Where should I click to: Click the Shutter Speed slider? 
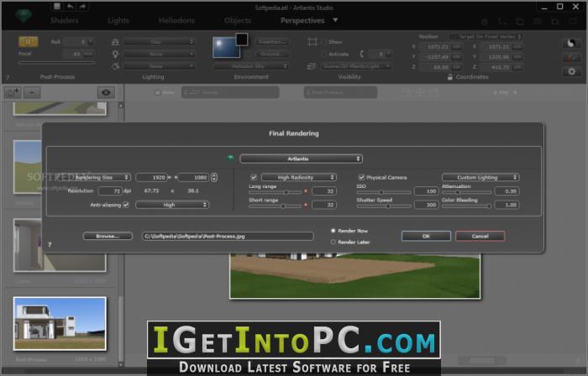coord(384,206)
